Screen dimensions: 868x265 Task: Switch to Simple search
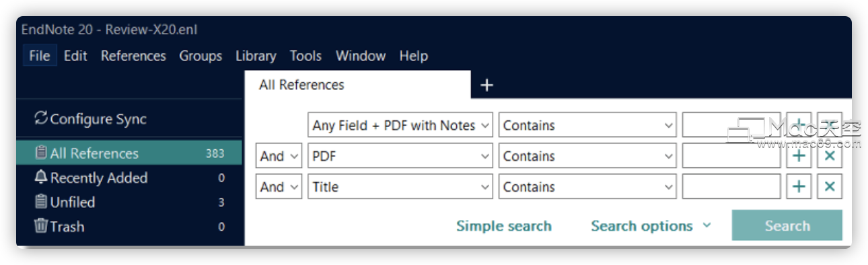coord(504,226)
